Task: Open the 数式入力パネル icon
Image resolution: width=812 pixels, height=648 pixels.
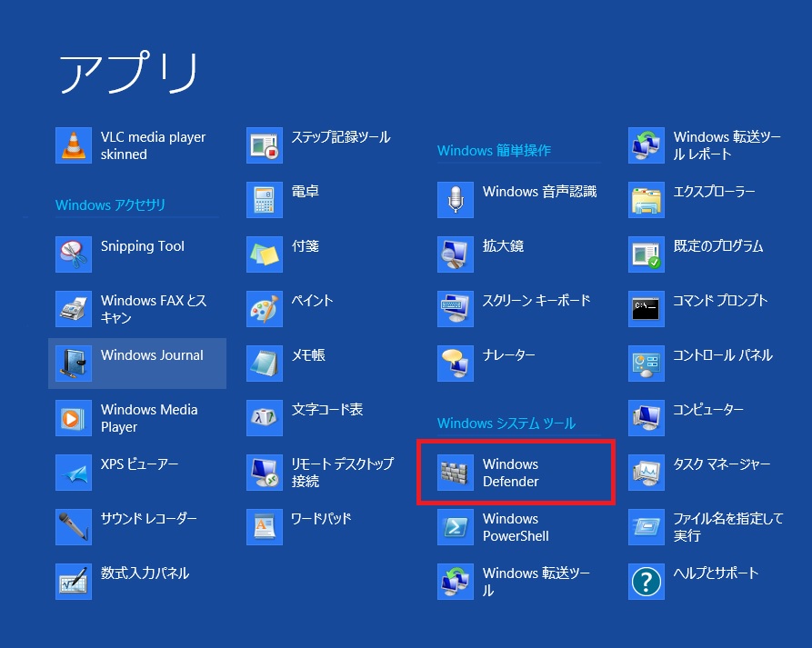Action: [x=74, y=582]
